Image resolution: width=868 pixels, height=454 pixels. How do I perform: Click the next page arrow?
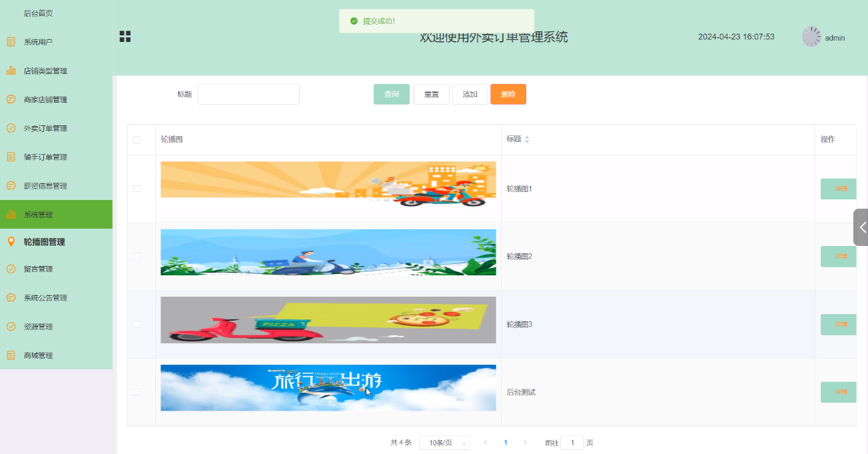pos(525,443)
